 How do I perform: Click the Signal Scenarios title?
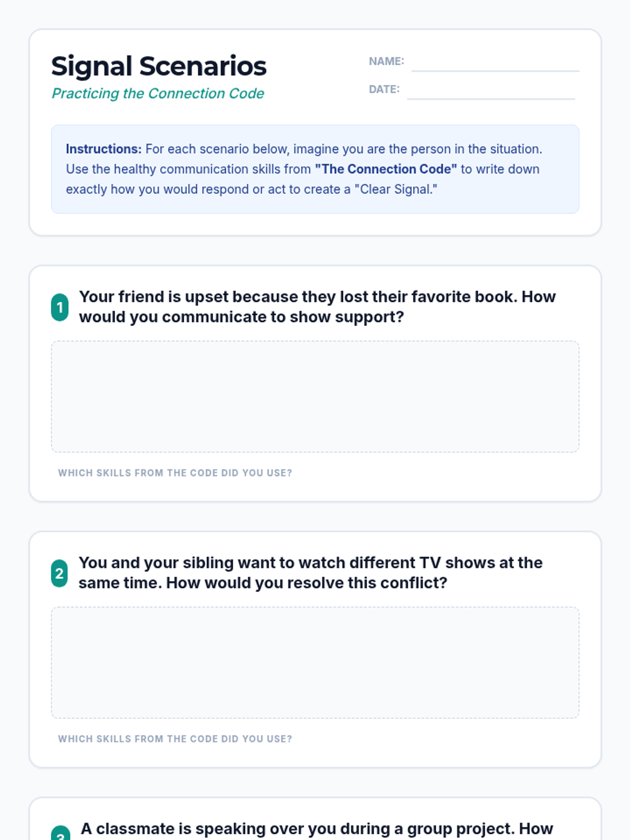click(x=159, y=66)
